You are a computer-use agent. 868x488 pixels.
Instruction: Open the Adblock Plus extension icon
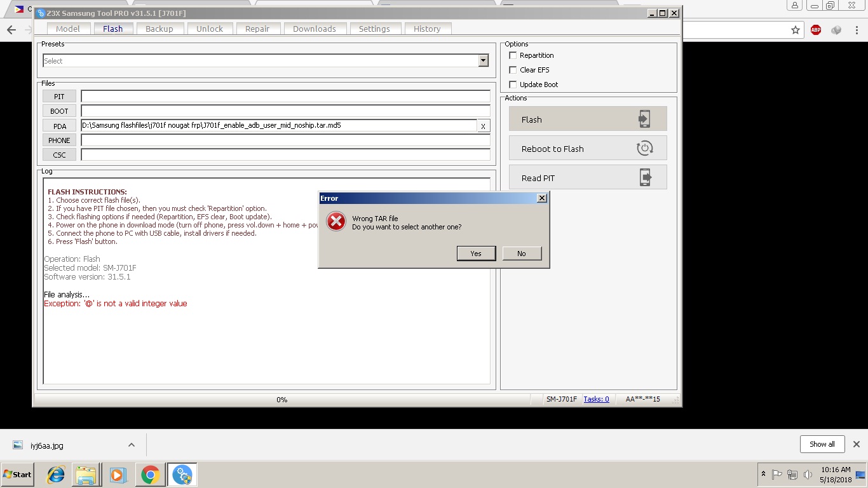click(816, 30)
